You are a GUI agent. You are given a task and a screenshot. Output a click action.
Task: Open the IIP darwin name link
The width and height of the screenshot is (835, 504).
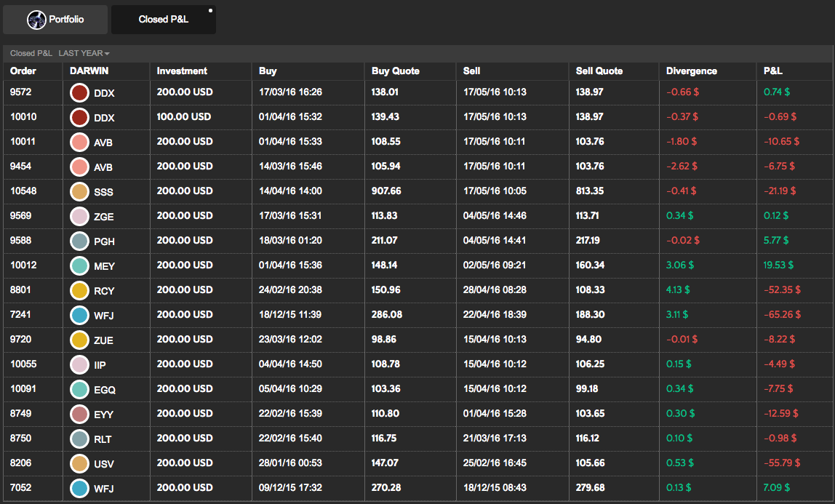(100, 365)
